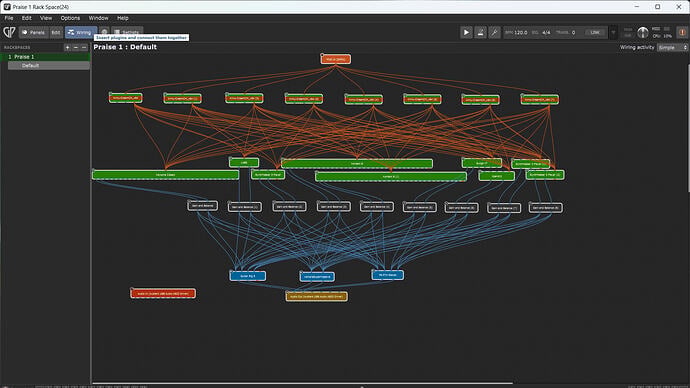Start playback with the Play button
The width and height of the screenshot is (690, 388).
point(466,32)
